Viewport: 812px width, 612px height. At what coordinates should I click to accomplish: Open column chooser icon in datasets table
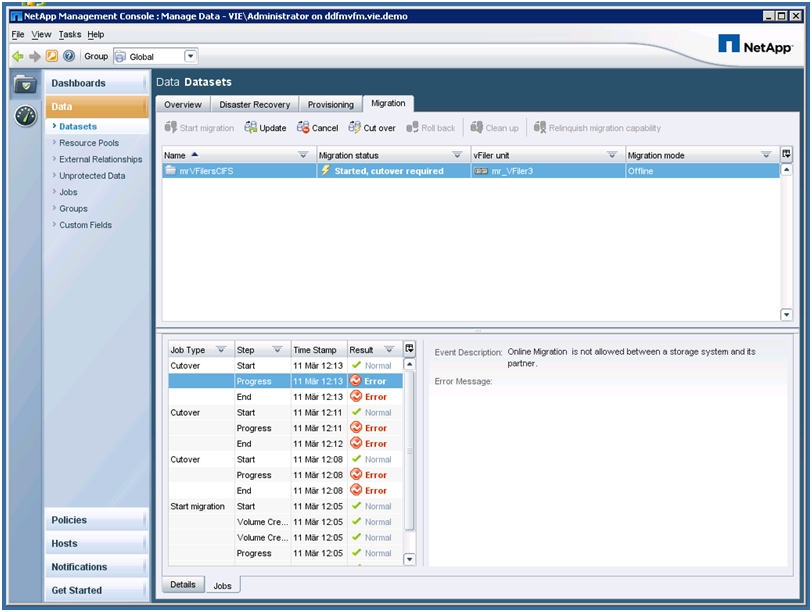point(786,155)
